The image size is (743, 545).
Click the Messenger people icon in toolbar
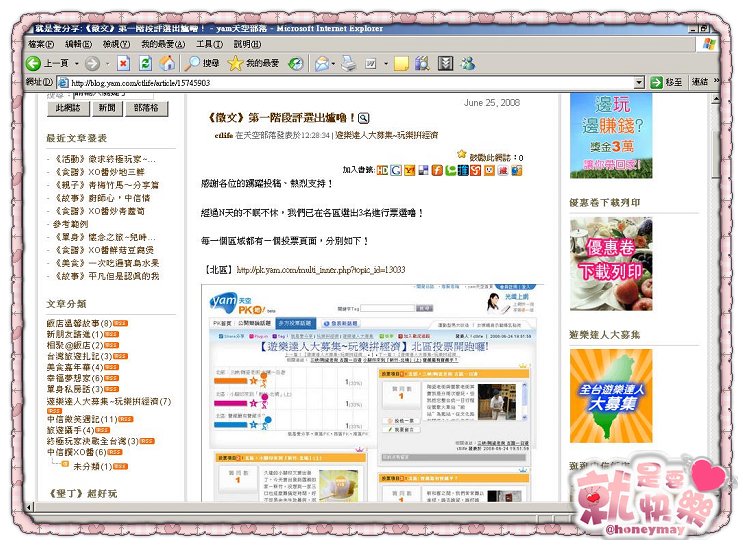point(468,63)
